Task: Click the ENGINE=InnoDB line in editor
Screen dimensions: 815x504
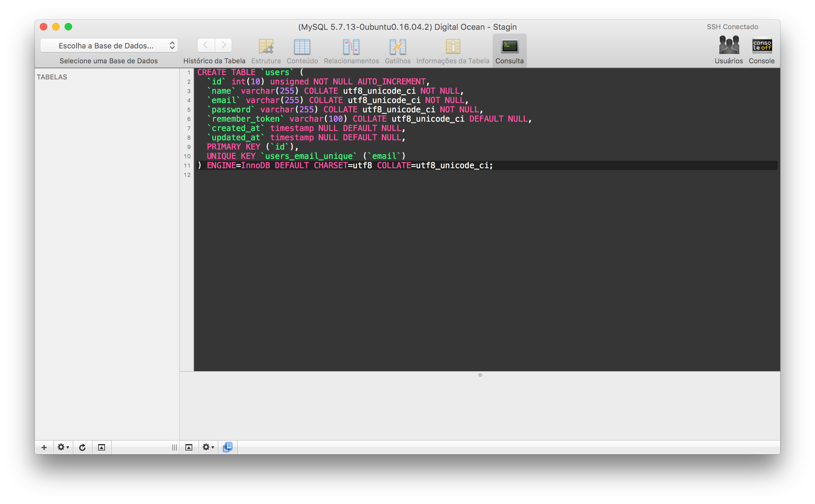Action: tap(345, 166)
